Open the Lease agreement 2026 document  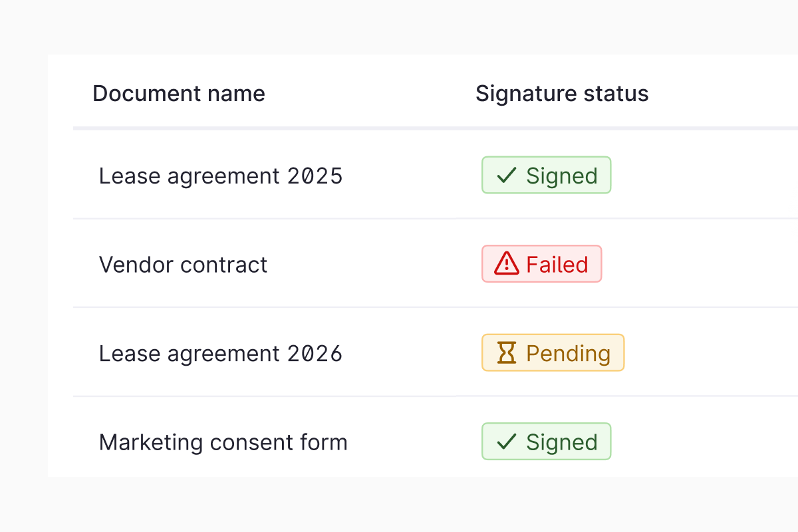point(220,353)
